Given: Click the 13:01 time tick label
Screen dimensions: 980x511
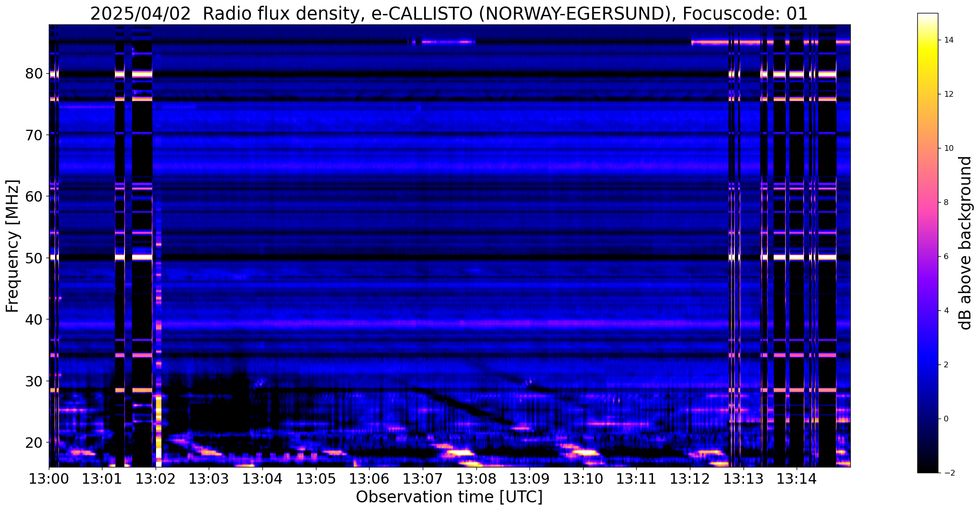Looking at the screenshot, I should (x=102, y=478).
